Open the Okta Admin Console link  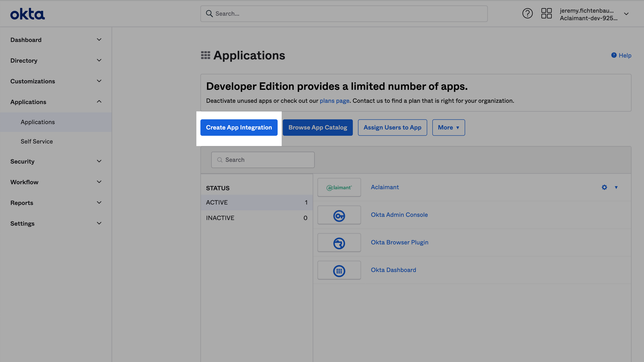pyautogui.click(x=399, y=215)
